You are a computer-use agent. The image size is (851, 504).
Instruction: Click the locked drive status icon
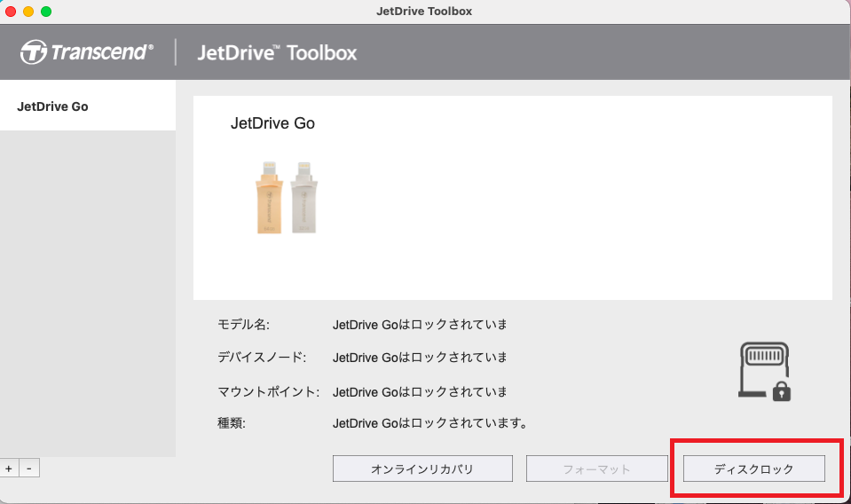pos(765,372)
